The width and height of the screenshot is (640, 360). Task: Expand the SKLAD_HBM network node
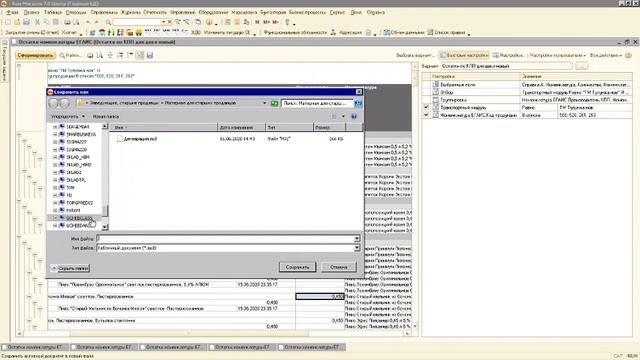[x=55, y=157]
